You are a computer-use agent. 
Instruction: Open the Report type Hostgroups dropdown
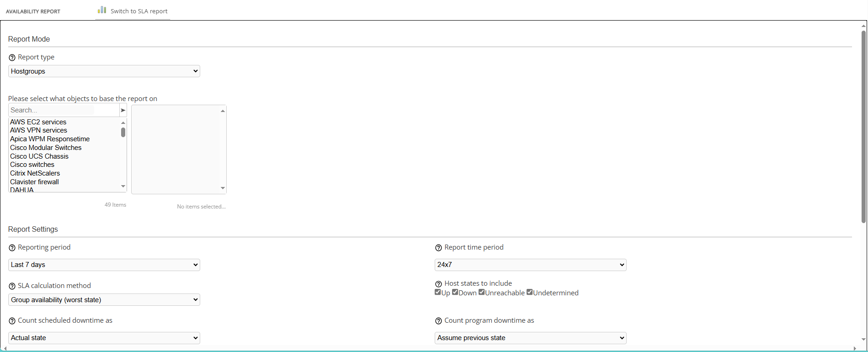click(x=104, y=71)
